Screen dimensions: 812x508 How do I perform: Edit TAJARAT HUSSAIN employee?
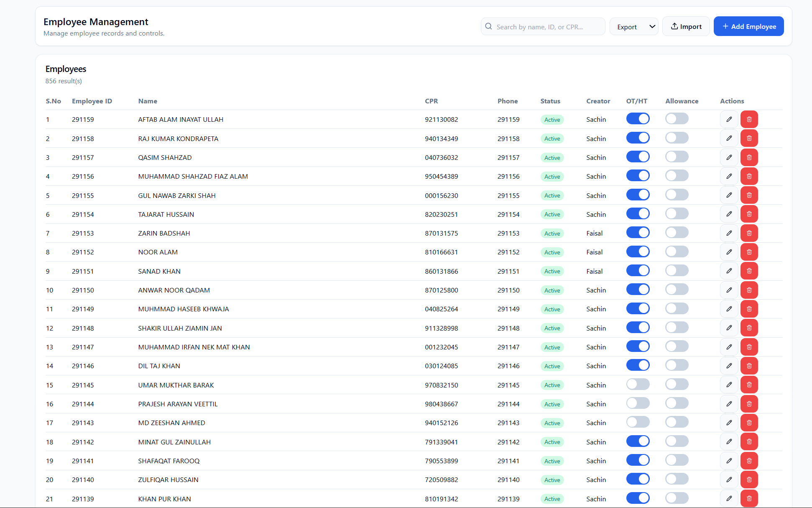pos(729,214)
